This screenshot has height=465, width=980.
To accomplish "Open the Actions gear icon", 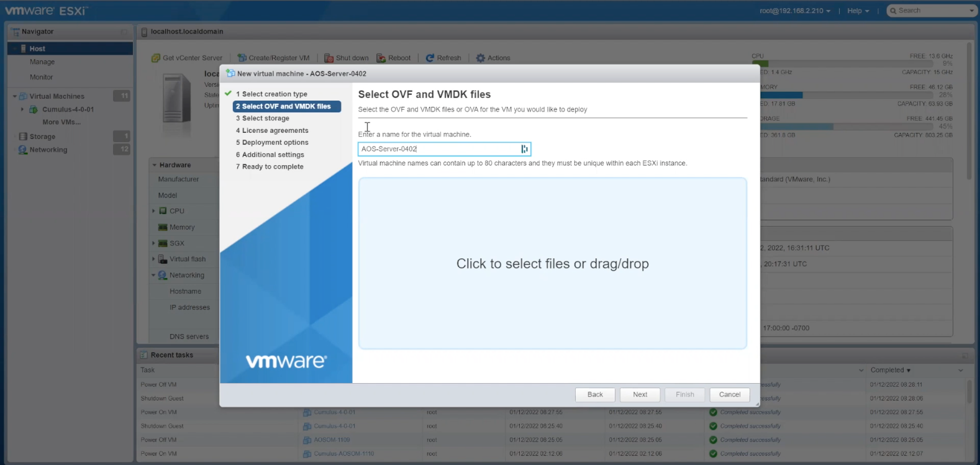I will pyautogui.click(x=481, y=58).
